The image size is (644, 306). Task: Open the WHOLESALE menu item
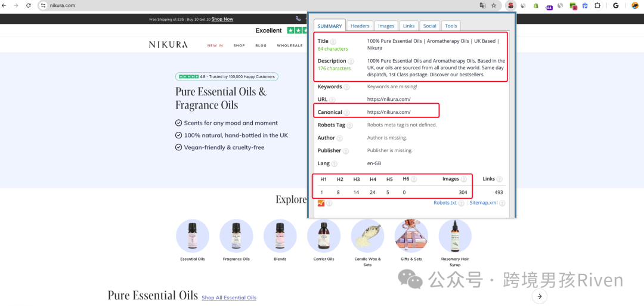pyautogui.click(x=290, y=45)
